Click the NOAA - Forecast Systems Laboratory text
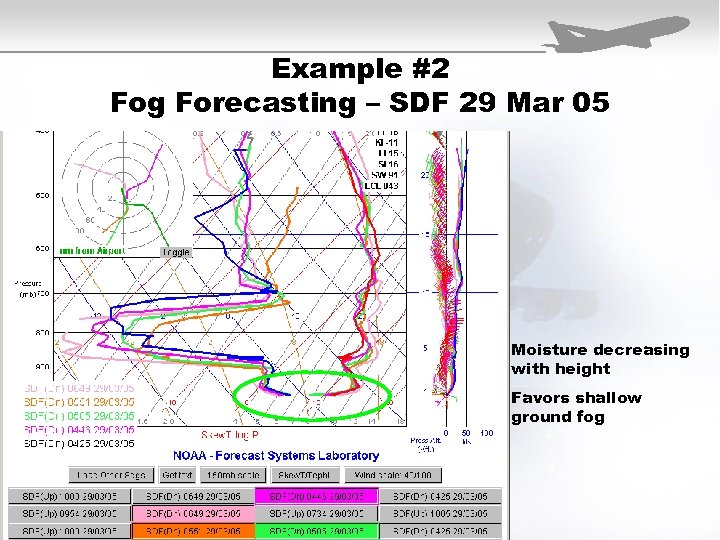This screenshot has width=720, height=540. click(276, 456)
